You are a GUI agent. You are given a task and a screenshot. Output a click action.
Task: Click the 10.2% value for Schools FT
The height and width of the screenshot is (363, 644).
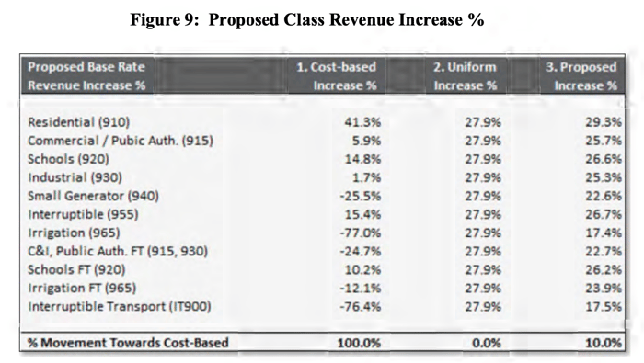(362, 270)
